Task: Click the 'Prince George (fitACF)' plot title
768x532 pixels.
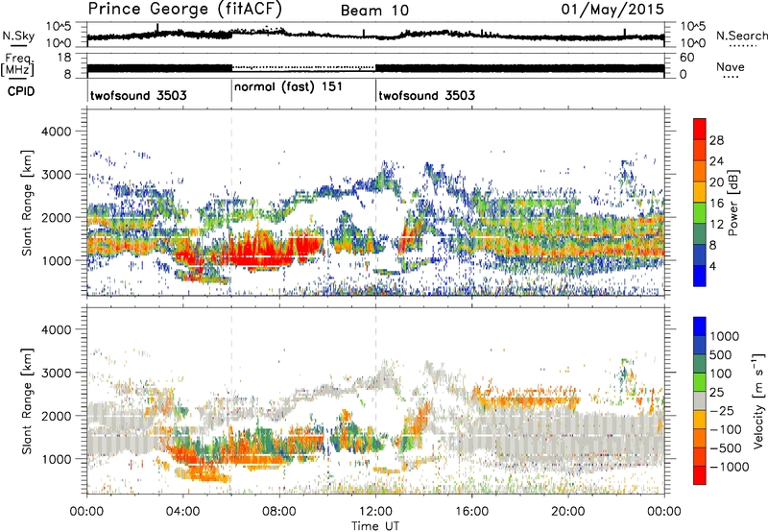Action: [x=185, y=9]
